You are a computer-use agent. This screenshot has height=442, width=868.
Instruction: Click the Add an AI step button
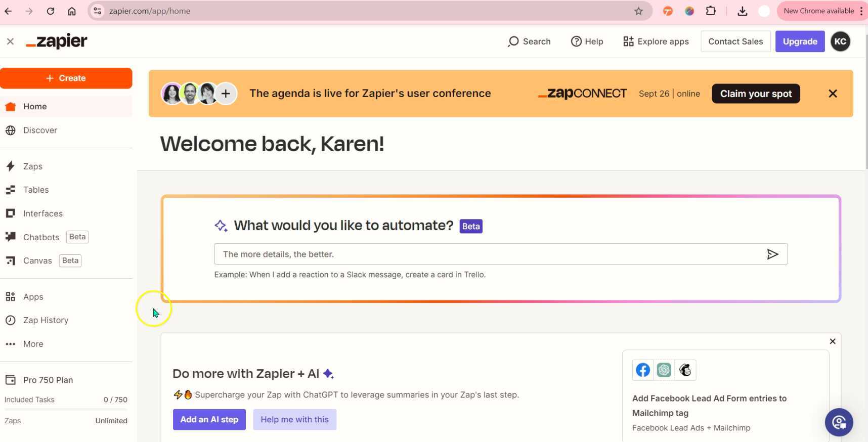[x=209, y=420]
